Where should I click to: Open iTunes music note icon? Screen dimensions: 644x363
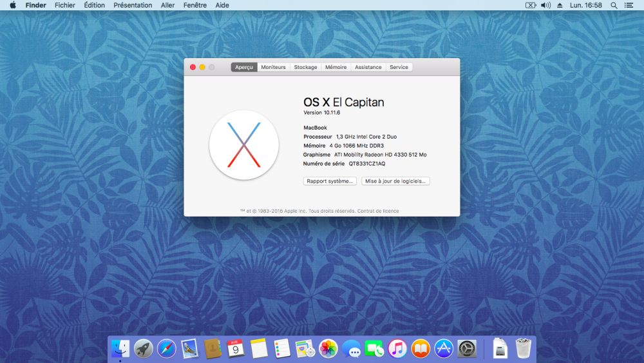click(397, 349)
